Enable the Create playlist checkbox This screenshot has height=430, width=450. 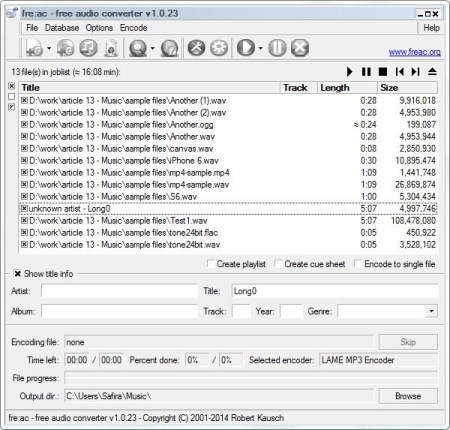[211, 264]
